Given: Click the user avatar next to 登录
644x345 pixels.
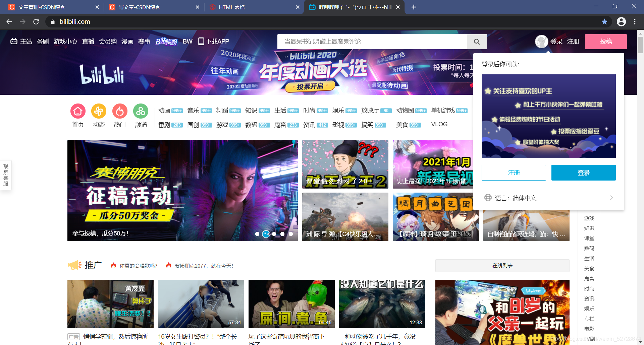Looking at the screenshot, I should click(x=541, y=42).
